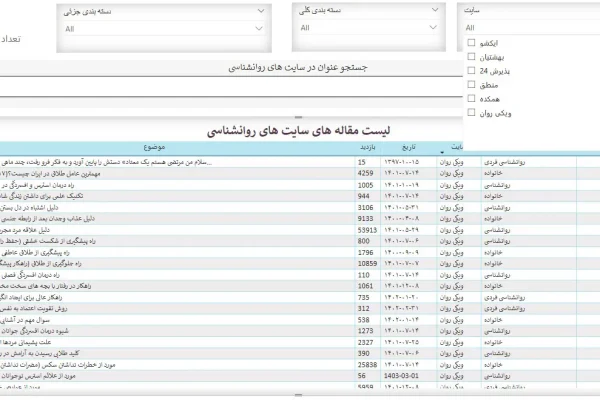Image resolution: width=600 pixels, height=400 pixels.
Task: Open the All dropdown of the سایت slicer
Action: point(532,28)
